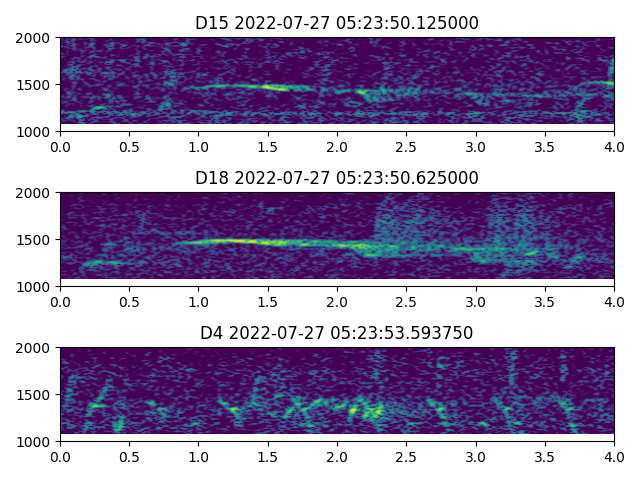Click the D18 spectrogram title text
The image size is (640, 480).
[x=337, y=178]
